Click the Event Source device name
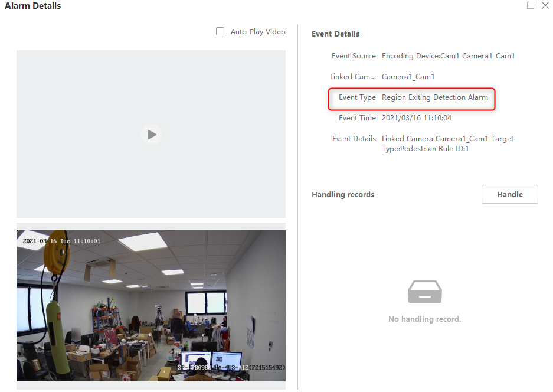 point(448,56)
